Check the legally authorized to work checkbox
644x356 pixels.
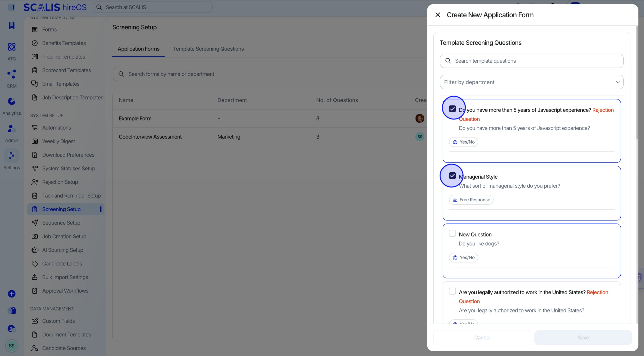pyautogui.click(x=452, y=291)
